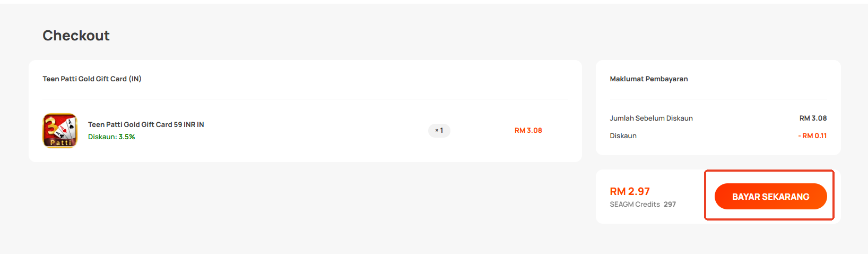Click the Teen Patti Gold Gift Card (IN) header
Viewport: 868px width, 254px height.
click(x=92, y=79)
